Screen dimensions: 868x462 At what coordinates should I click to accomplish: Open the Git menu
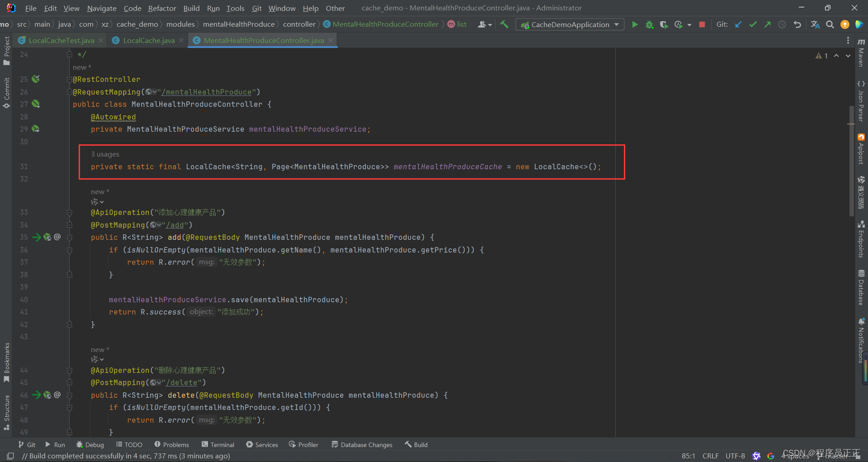click(x=257, y=8)
